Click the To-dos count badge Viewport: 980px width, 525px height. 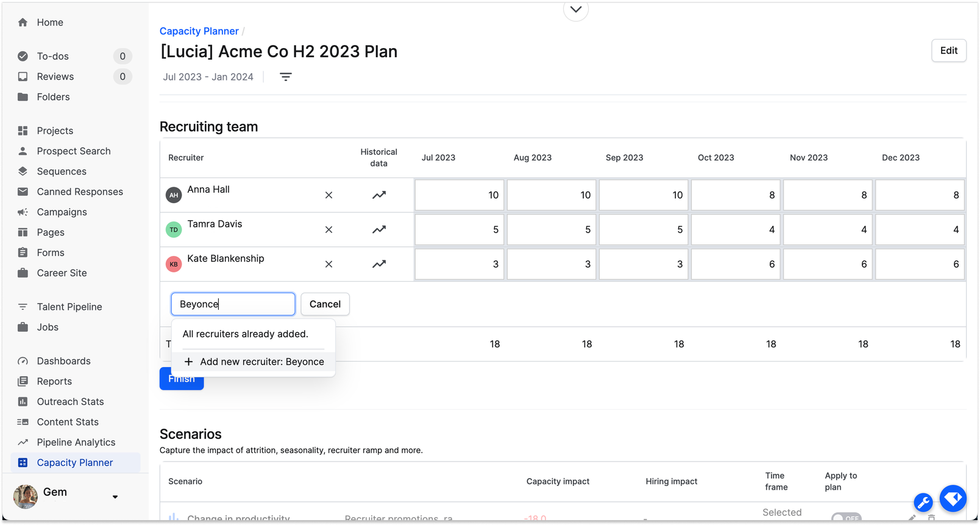[122, 56]
